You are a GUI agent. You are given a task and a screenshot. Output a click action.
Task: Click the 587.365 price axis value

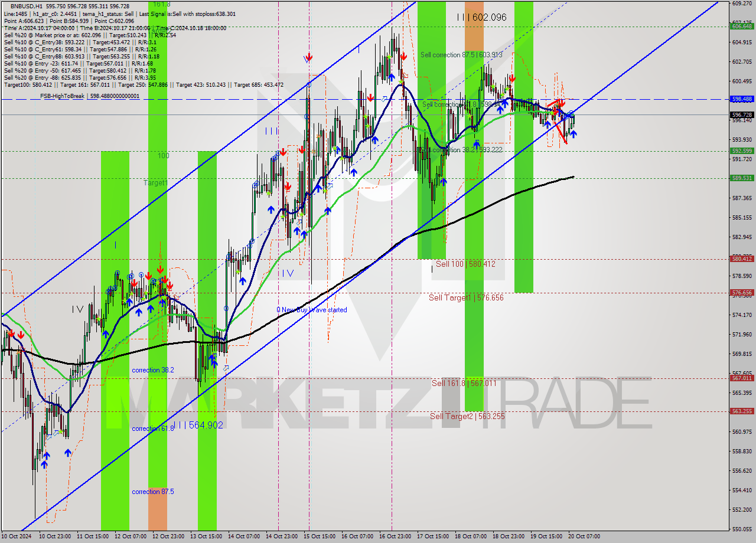[x=742, y=198]
